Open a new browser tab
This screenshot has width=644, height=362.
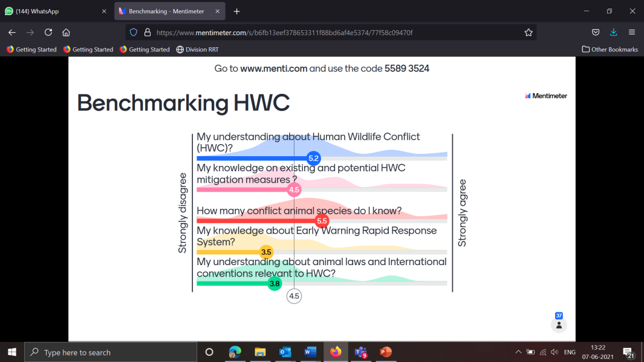click(x=236, y=12)
